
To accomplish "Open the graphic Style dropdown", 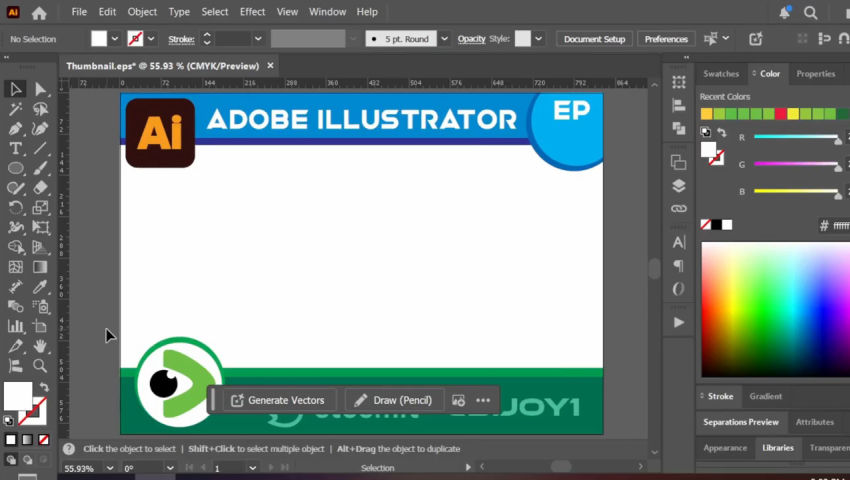I will [538, 39].
